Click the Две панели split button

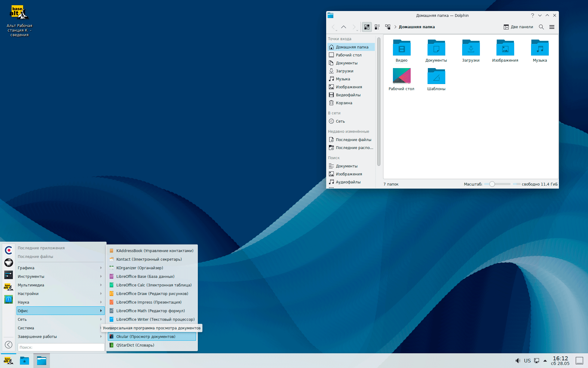click(518, 27)
